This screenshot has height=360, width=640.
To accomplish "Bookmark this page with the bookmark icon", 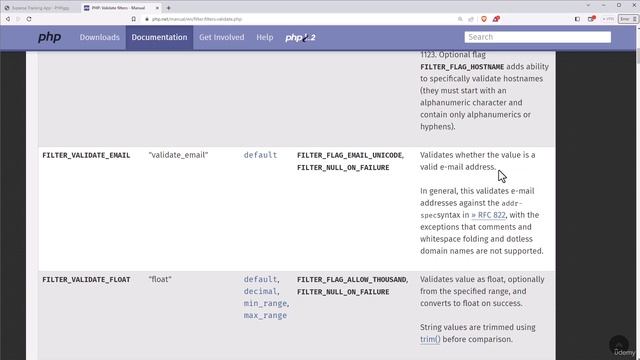I will (x=133, y=19).
